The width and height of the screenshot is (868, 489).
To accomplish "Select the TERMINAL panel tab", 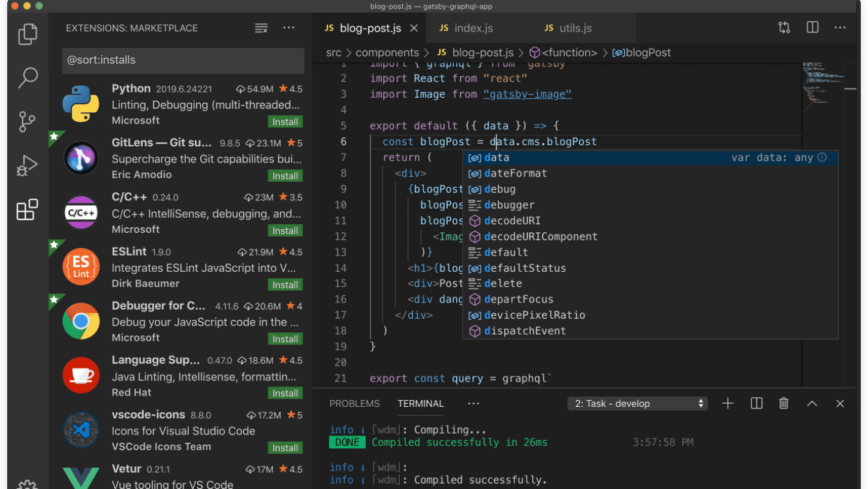I will (421, 404).
